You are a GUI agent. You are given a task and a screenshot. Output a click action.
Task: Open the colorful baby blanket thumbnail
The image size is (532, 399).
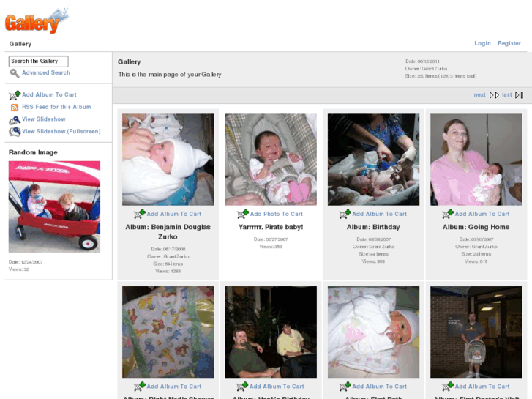tap(168, 332)
